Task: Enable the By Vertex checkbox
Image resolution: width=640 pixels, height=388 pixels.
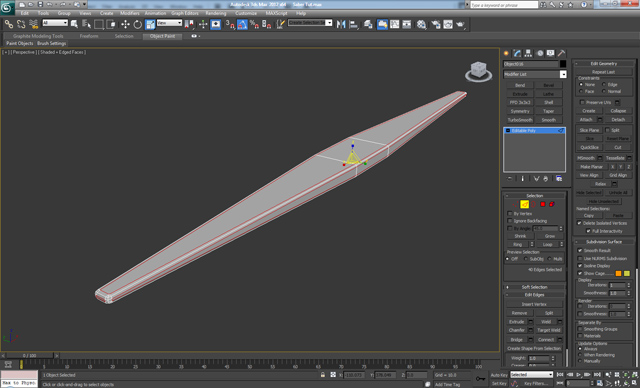Action: tap(510, 214)
